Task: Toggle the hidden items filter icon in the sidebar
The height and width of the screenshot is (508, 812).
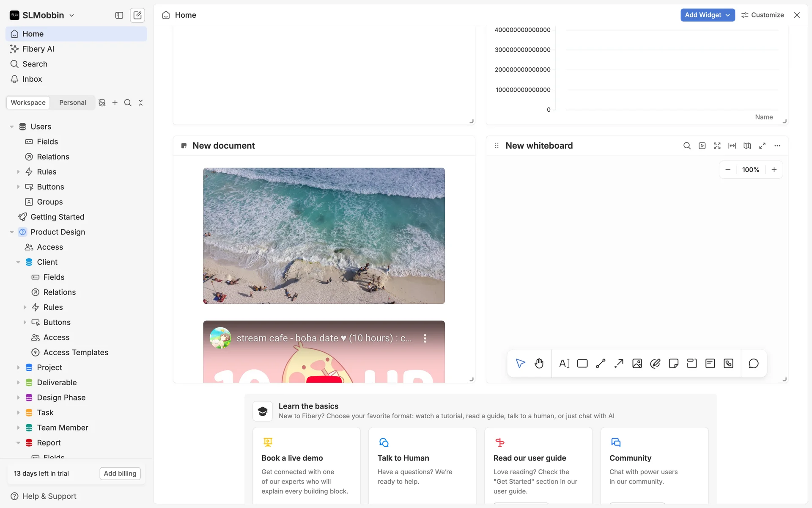Action: 102,102
